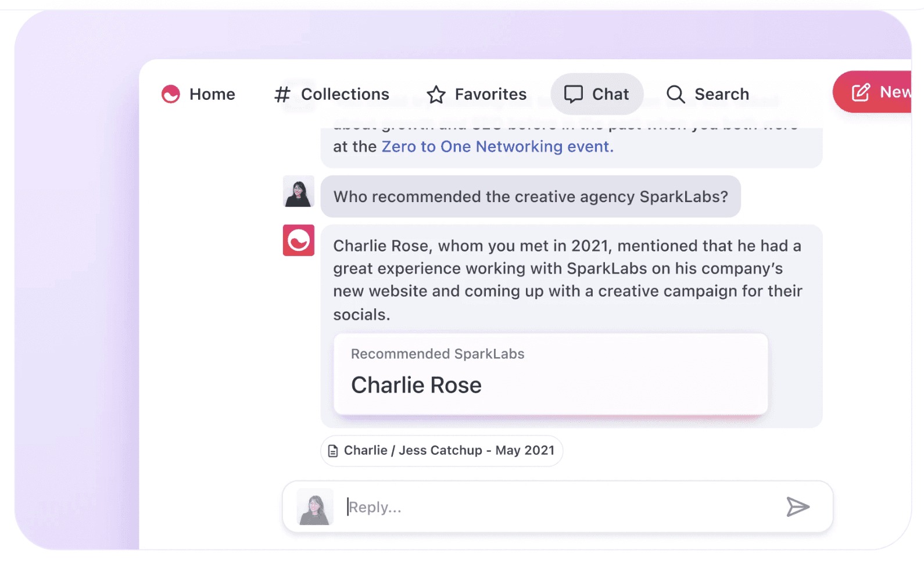Click the Chat speech bubble icon
The image size is (924, 561).
coord(574,94)
